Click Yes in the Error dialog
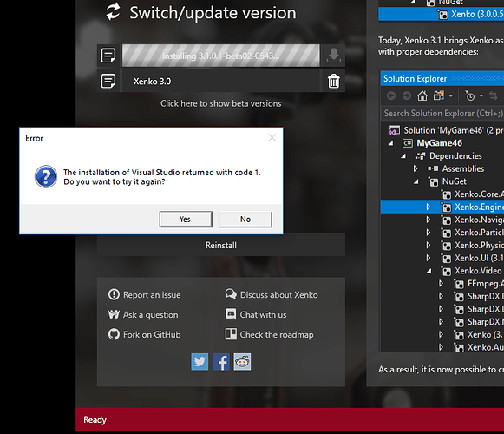504x434 pixels. coord(186,219)
